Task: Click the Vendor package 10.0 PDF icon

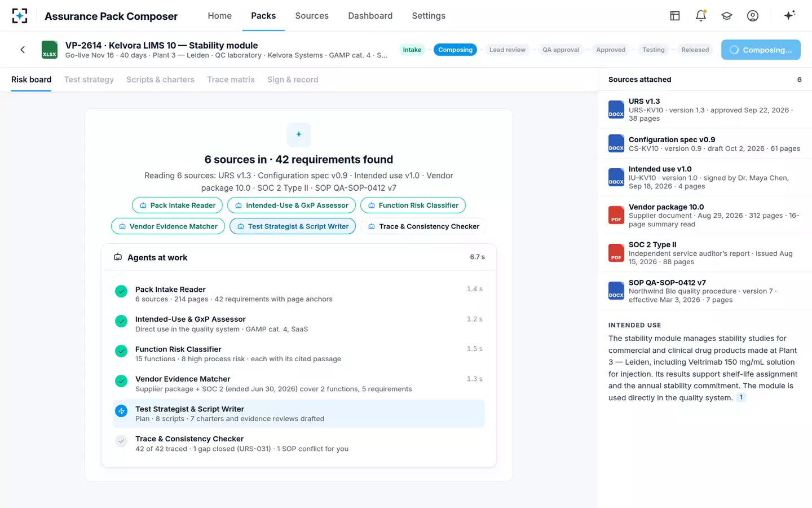Action: click(x=616, y=215)
